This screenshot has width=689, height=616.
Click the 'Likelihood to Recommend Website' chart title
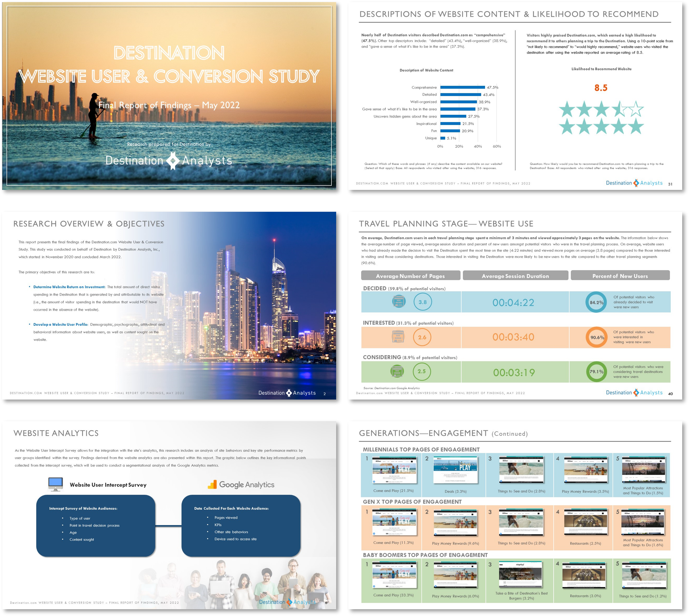(x=601, y=69)
